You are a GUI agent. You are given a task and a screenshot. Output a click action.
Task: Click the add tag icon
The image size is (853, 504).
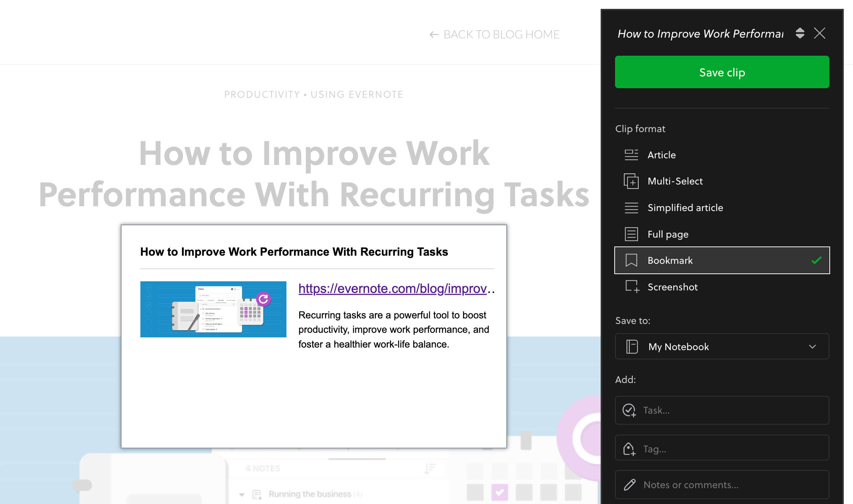[x=629, y=449]
